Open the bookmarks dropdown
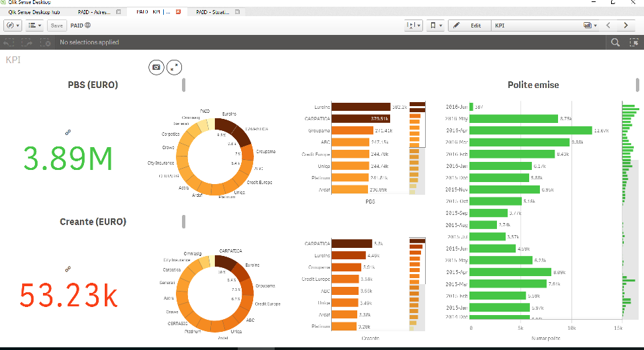This screenshot has width=644, height=350. coord(436,26)
